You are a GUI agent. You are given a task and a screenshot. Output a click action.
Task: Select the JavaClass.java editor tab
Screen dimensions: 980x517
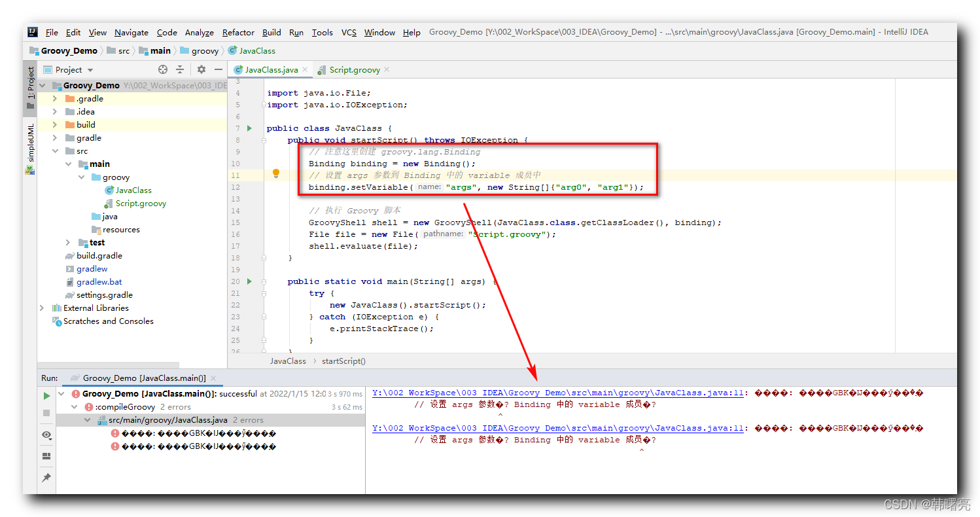coord(271,69)
